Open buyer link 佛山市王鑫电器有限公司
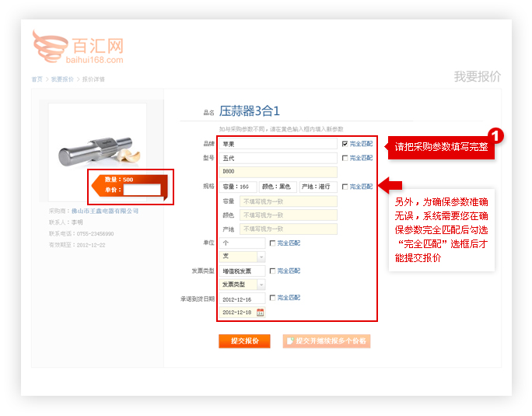The image size is (532, 416). [105, 211]
